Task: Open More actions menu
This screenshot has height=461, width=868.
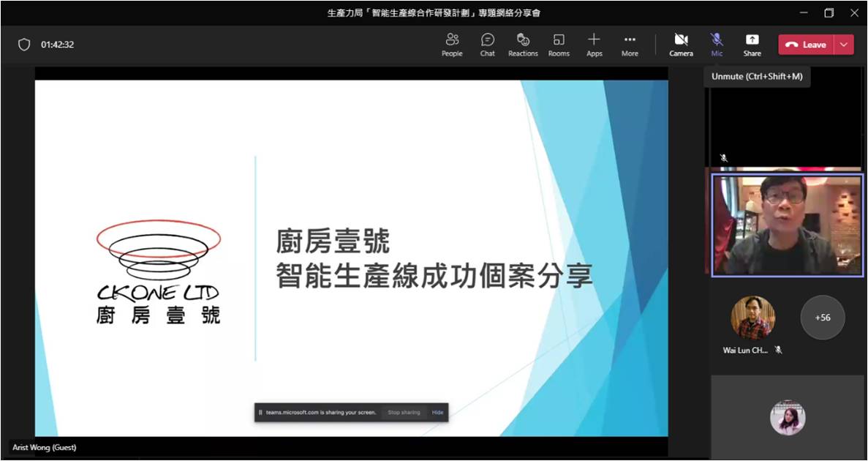Action: click(630, 45)
